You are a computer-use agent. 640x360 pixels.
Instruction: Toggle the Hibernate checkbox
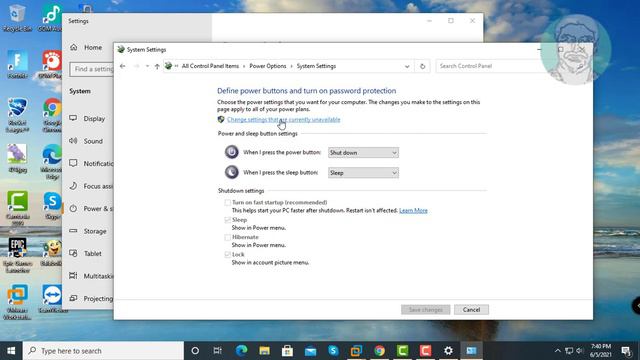(x=227, y=237)
